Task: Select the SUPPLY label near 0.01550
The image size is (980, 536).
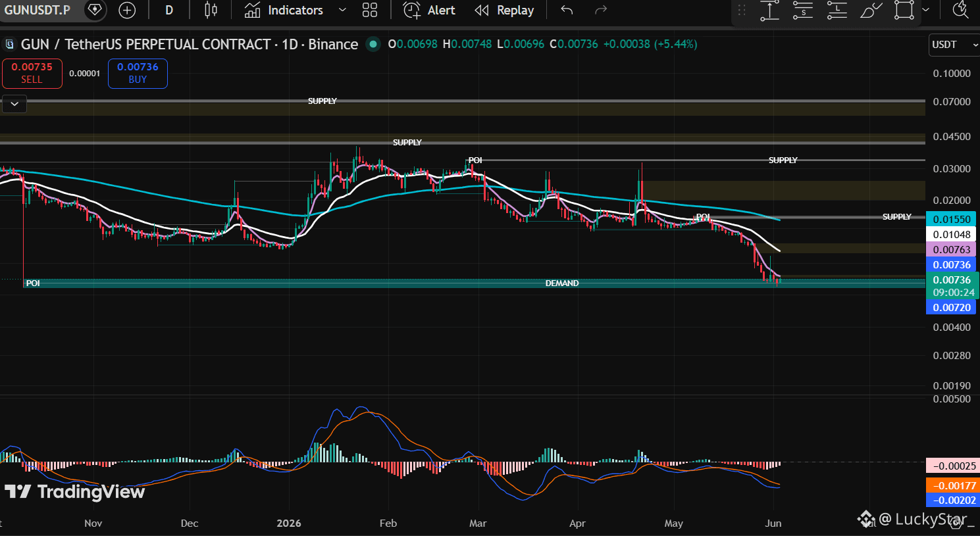Action: click(897, 216)
